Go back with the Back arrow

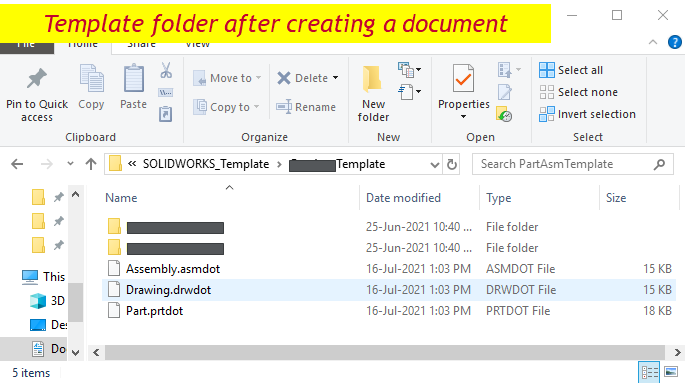click(17, 164)
